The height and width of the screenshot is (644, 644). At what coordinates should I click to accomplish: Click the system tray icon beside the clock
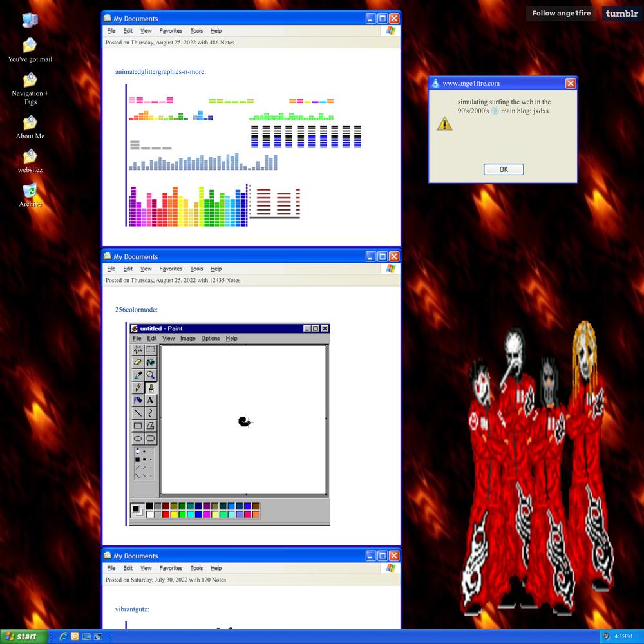pos(606,636)
